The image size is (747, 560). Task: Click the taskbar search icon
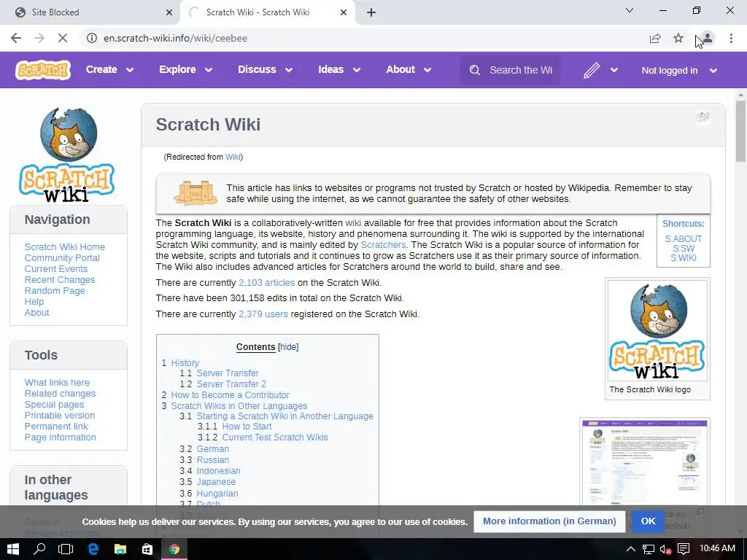coord(39,549)
